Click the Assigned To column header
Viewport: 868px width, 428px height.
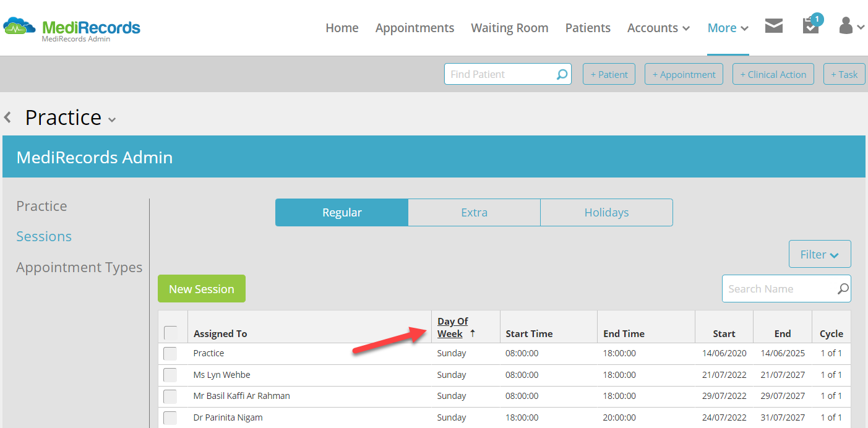coord(220,333)
